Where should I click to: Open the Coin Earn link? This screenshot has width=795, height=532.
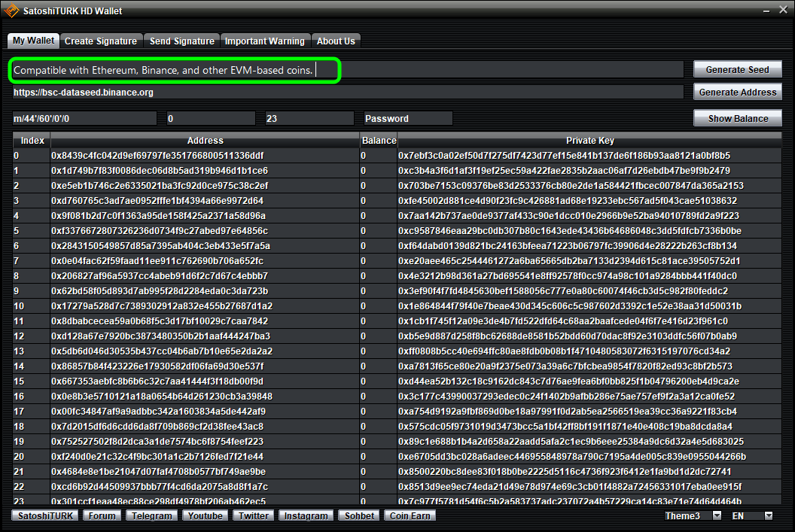(x=410, y=515)
